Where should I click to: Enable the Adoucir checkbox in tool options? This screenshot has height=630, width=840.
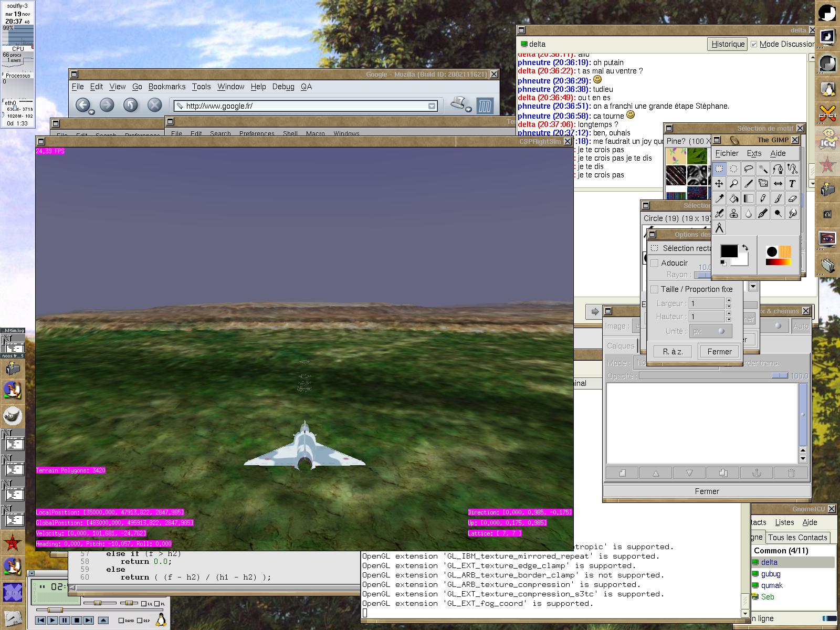(654, 263)
